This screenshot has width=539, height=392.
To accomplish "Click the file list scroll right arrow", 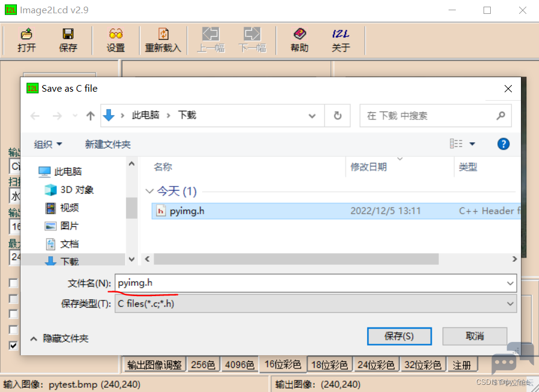I will coord(515,259).
